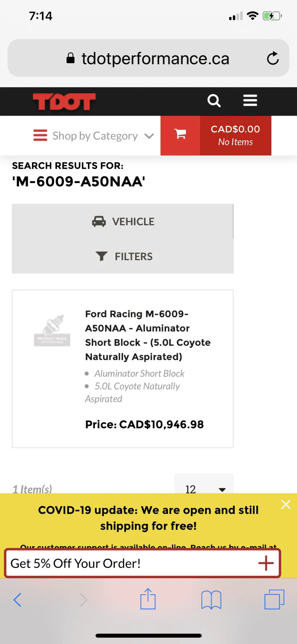Click the TDOT logo
Screen dimensions: 297x644
64,102
